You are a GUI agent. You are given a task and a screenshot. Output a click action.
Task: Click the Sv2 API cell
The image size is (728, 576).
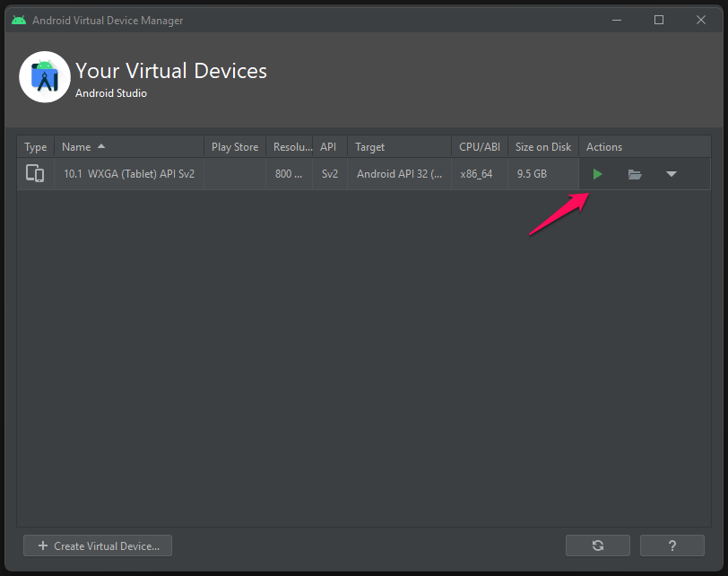(x=330, y=174)
